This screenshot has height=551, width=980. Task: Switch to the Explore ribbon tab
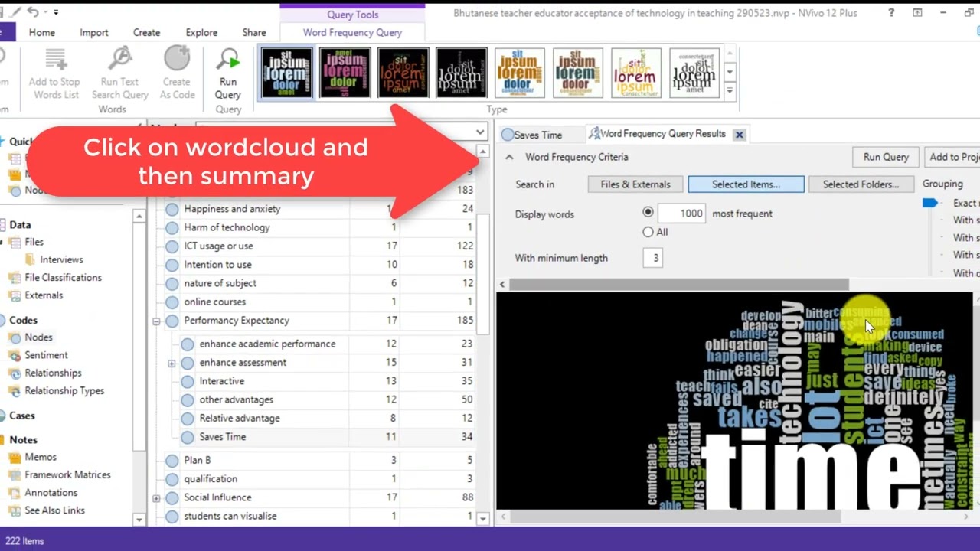pyautogui.click(x=201, y=32)
